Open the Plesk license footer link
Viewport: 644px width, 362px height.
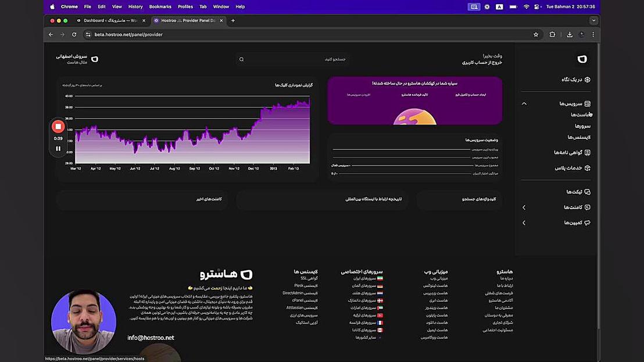306,286
